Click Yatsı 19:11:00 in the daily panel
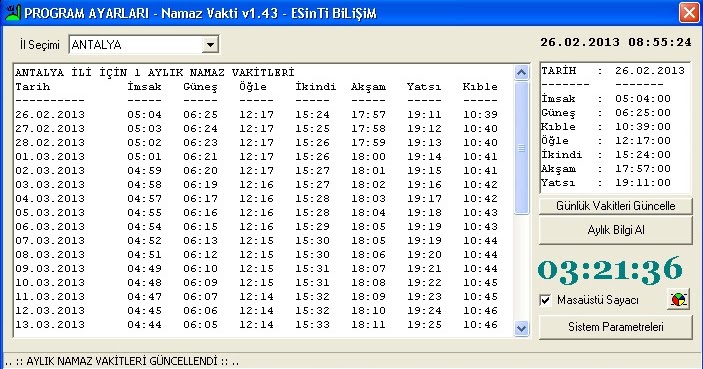This screenshot has height=369, width=703. (606, 182)
